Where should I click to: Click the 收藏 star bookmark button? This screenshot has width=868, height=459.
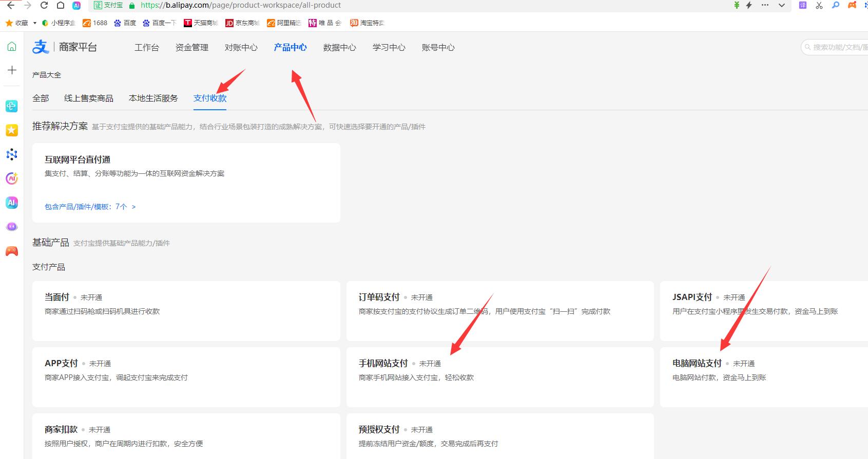(x=17, y=23)
